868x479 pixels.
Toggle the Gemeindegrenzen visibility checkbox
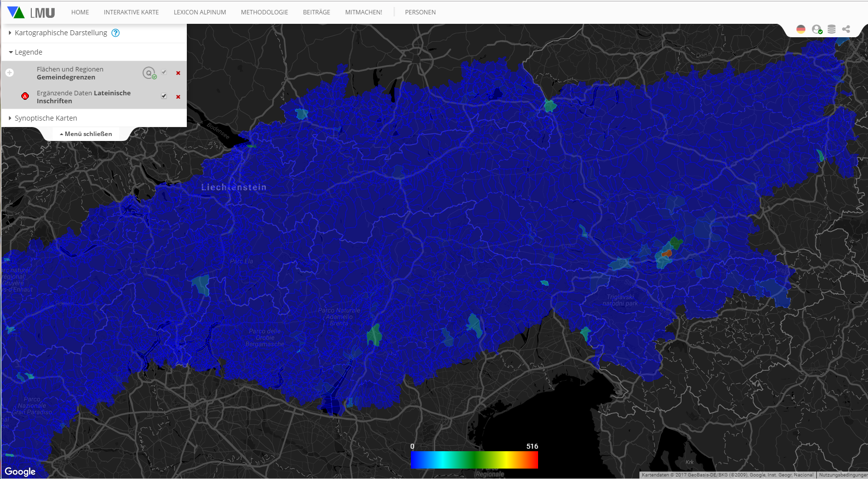(164, 72)
